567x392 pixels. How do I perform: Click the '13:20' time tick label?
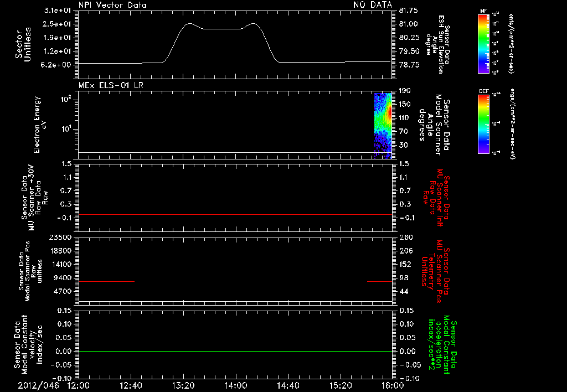point(183,385)
